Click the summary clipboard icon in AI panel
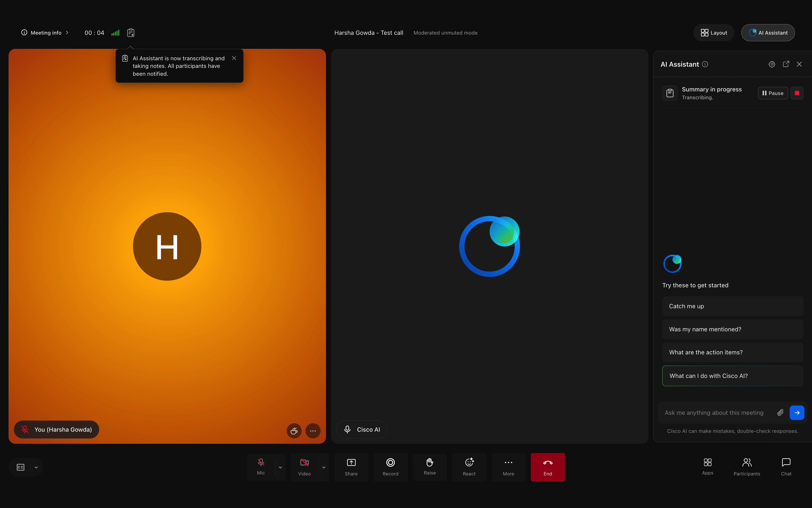Screen dimensions: 812x508 tap(670, 93)
